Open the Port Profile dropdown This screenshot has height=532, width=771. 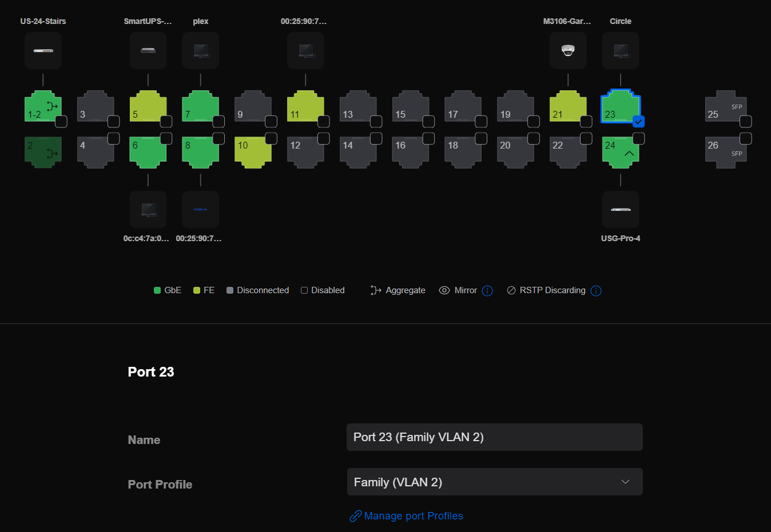pos(494,482)
